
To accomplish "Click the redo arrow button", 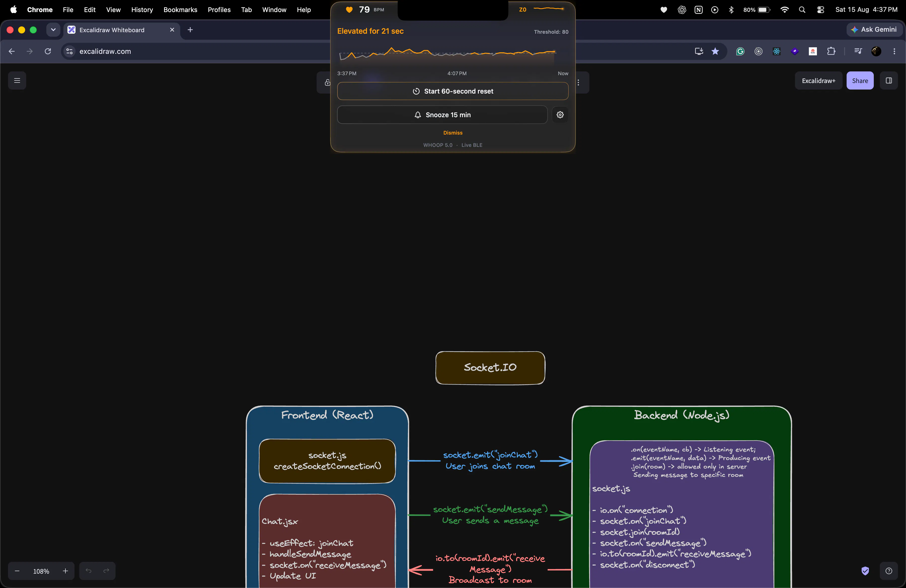I will [x=106, y=571].
